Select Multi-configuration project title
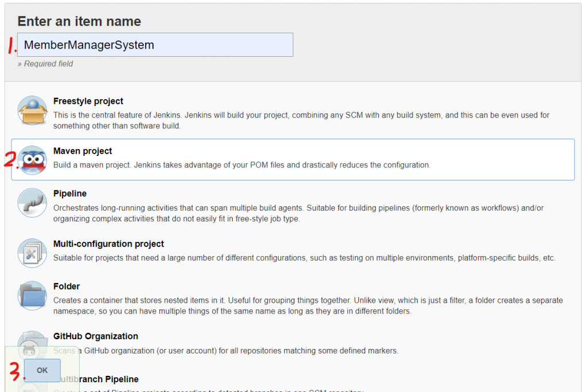Viewport: 587px width, 392px height. (109, 244)
